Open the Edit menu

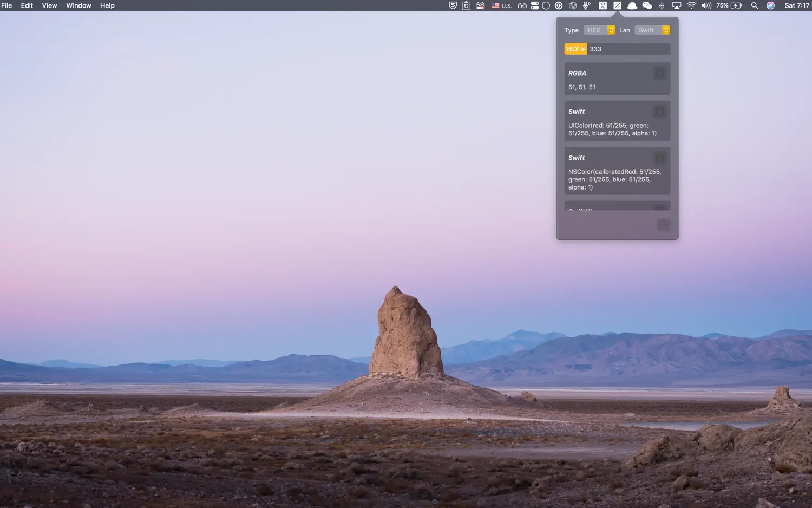pos(26,5)
